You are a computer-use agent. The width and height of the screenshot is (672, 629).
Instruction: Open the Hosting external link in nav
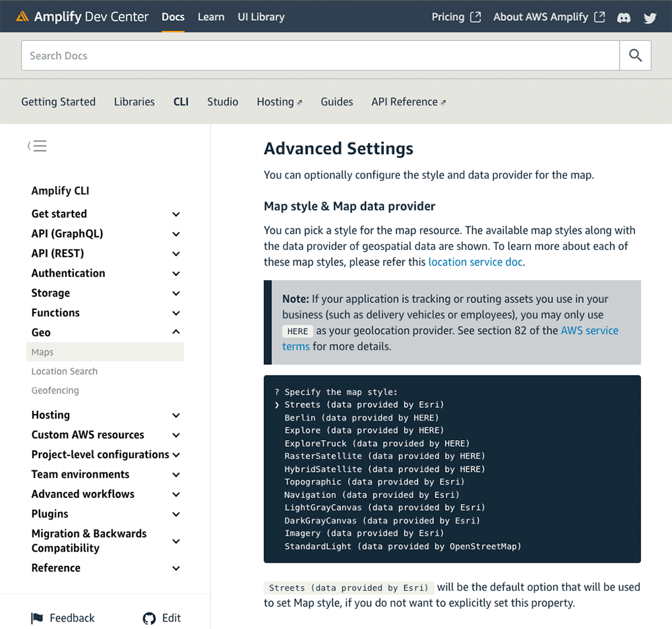coord(280,101)
